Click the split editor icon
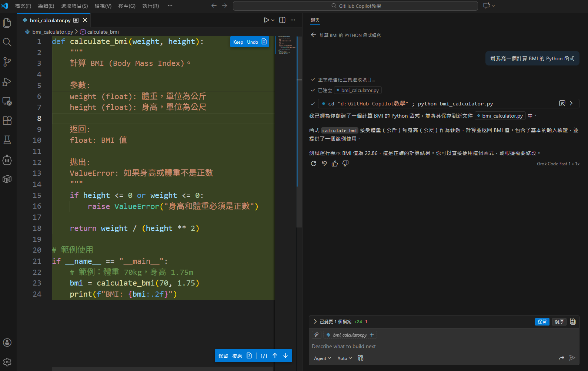The image size is (588, 371). coord(282,20)
